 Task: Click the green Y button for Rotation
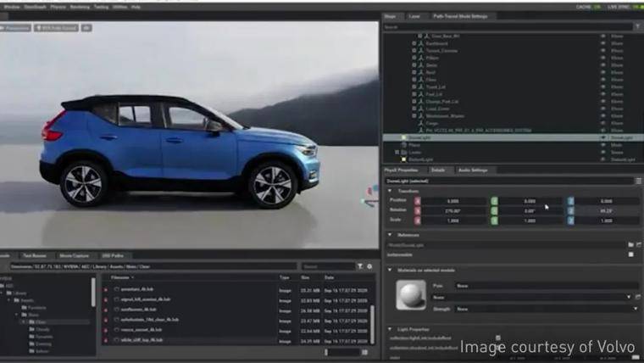(x=494, y=211)
